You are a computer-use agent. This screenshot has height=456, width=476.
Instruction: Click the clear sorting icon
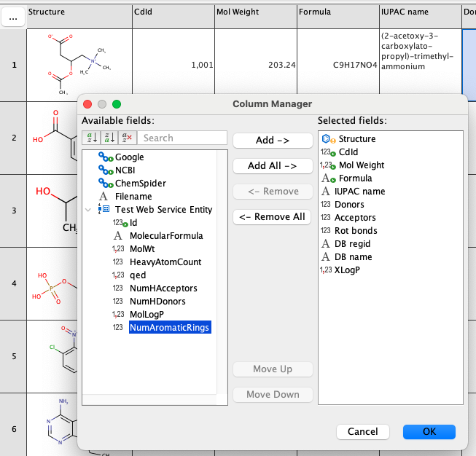pyautogui.click(x=127, y=138)
